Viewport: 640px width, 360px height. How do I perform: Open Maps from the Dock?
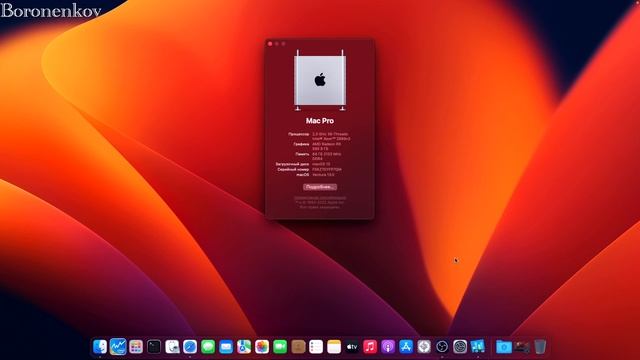[x=244, y=347]
